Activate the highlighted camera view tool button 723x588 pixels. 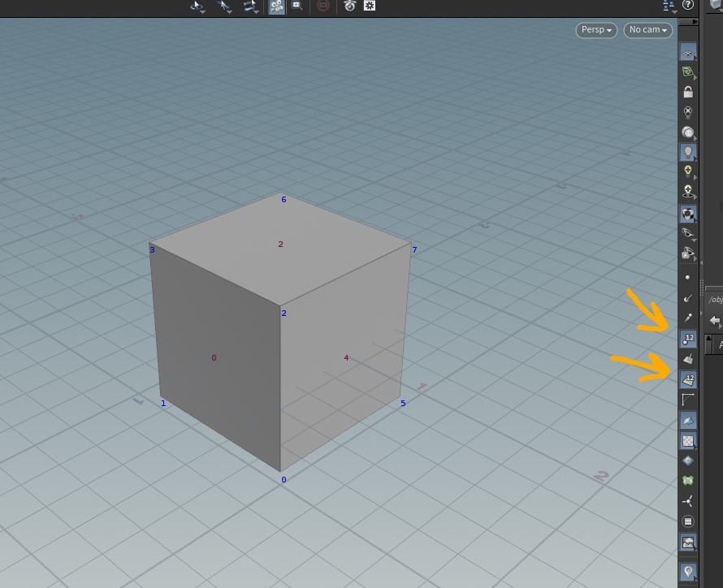[x=277, y=6]
